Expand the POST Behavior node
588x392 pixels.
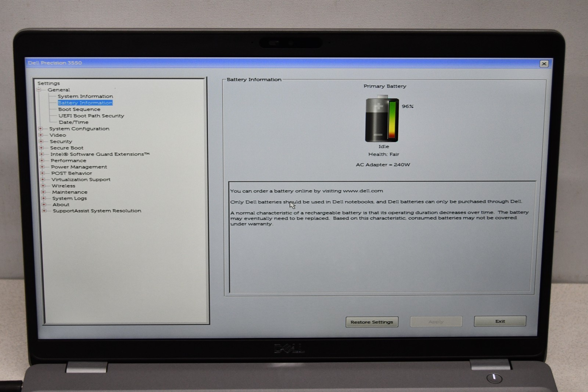coord(43,173)
